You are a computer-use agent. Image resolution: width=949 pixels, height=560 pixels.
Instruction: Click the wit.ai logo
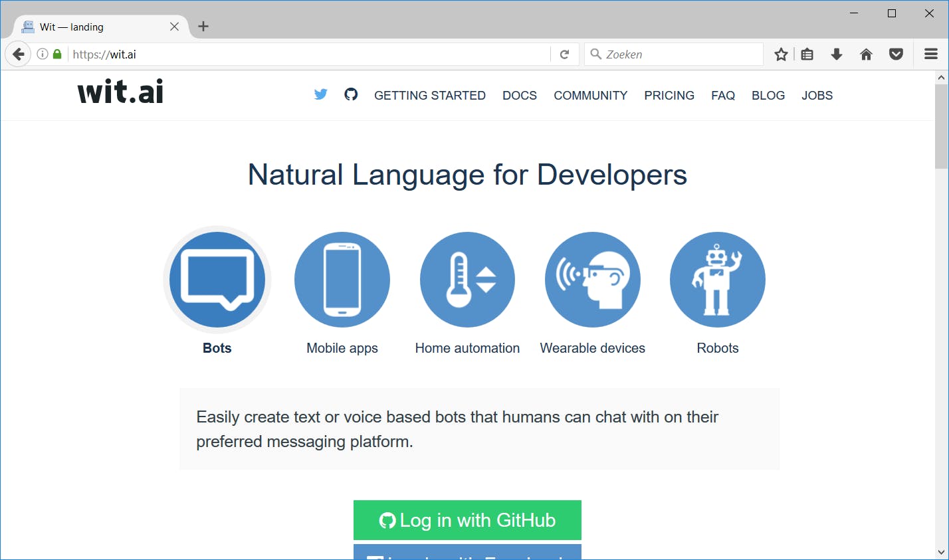click(x=120, y=92)
